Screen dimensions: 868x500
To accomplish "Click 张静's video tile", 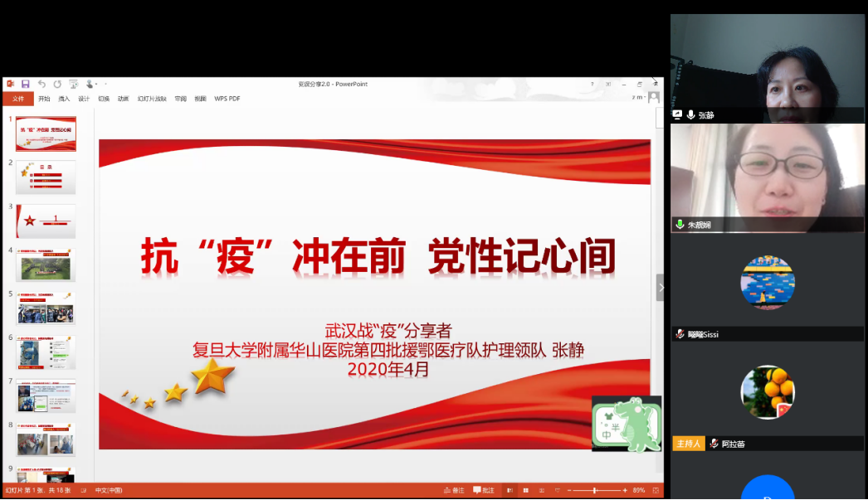I will coord(768,68).
